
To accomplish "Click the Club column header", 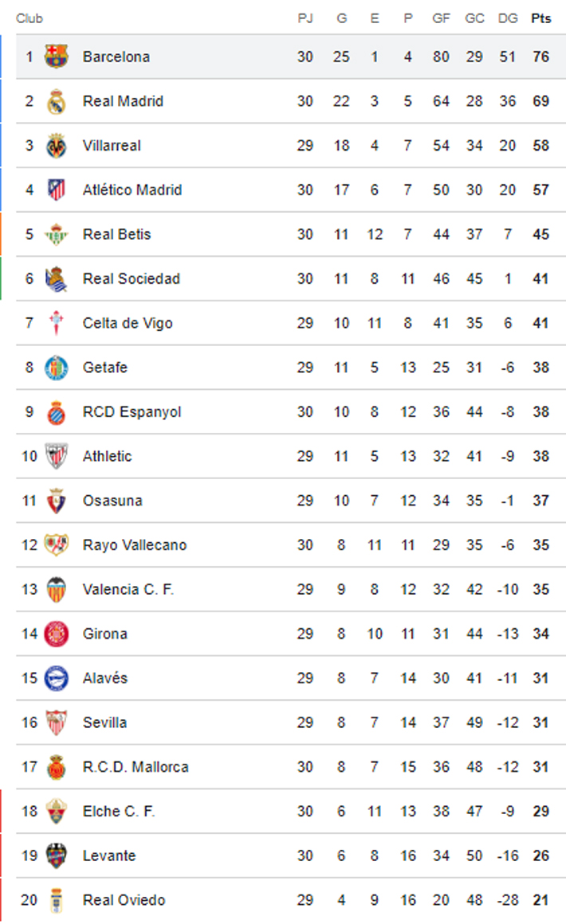I will (29, 18).
